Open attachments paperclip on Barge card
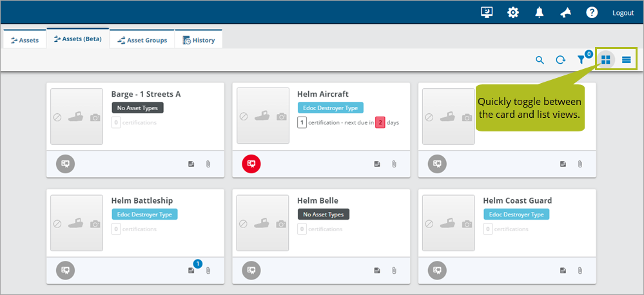The image size is (644, 295). pyautogui.click(x=208, y=164)
